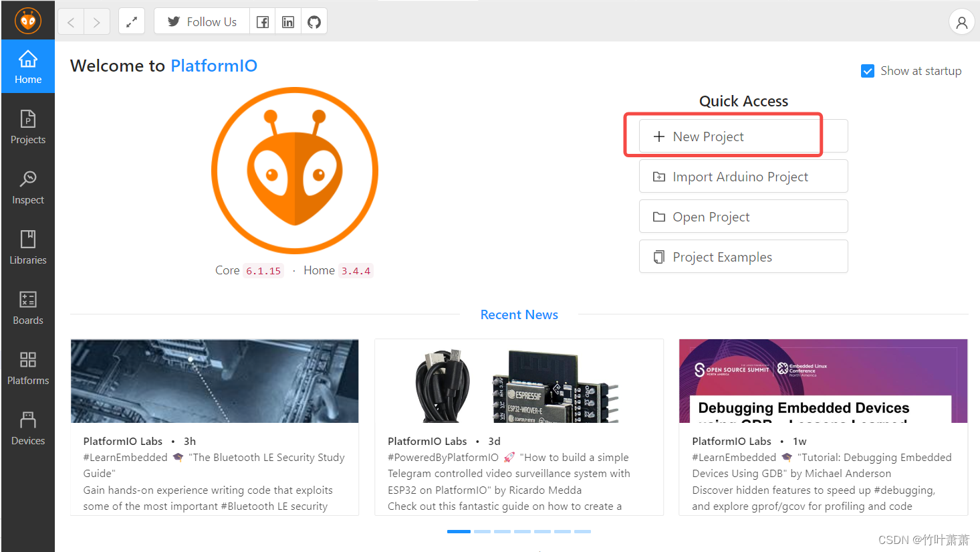Uncheck the Show at startup checkbox
980x552 pixels.
pos(868,71)
